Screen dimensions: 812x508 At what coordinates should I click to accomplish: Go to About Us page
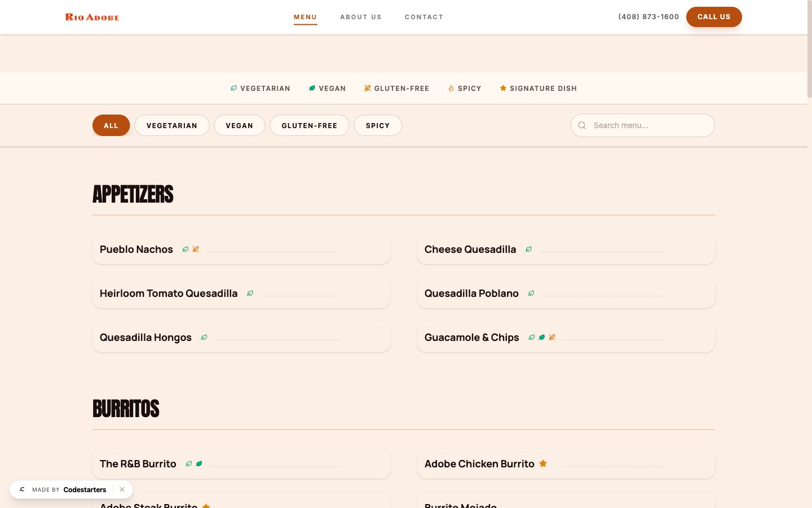point(361,17)
